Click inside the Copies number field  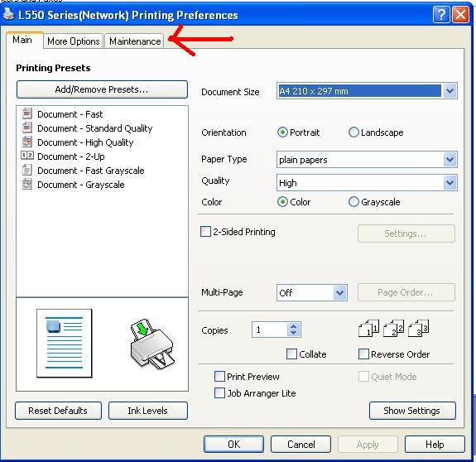[269, 330]
